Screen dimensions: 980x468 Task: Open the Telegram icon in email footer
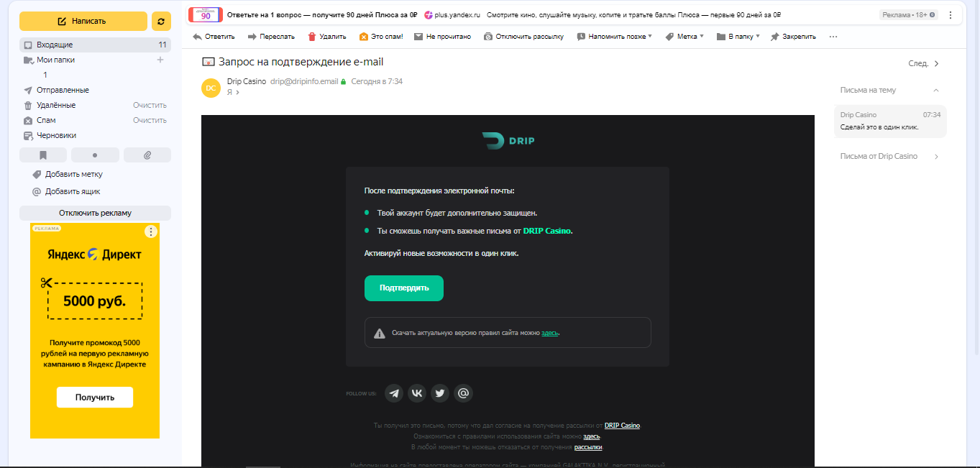pos(393,393)
